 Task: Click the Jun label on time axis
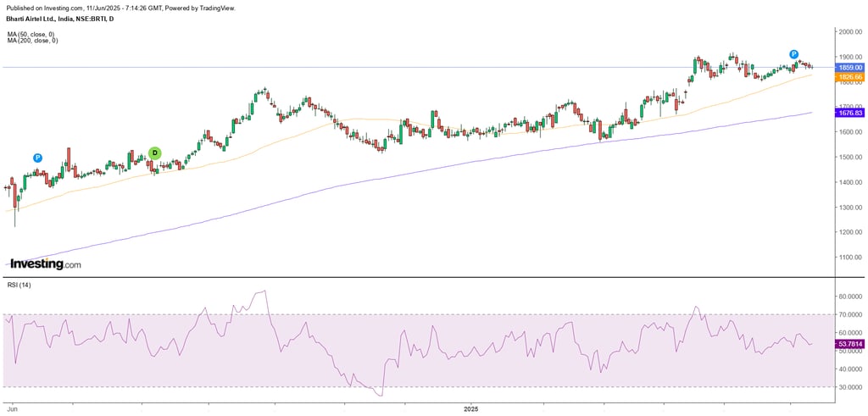click(12, 410)
